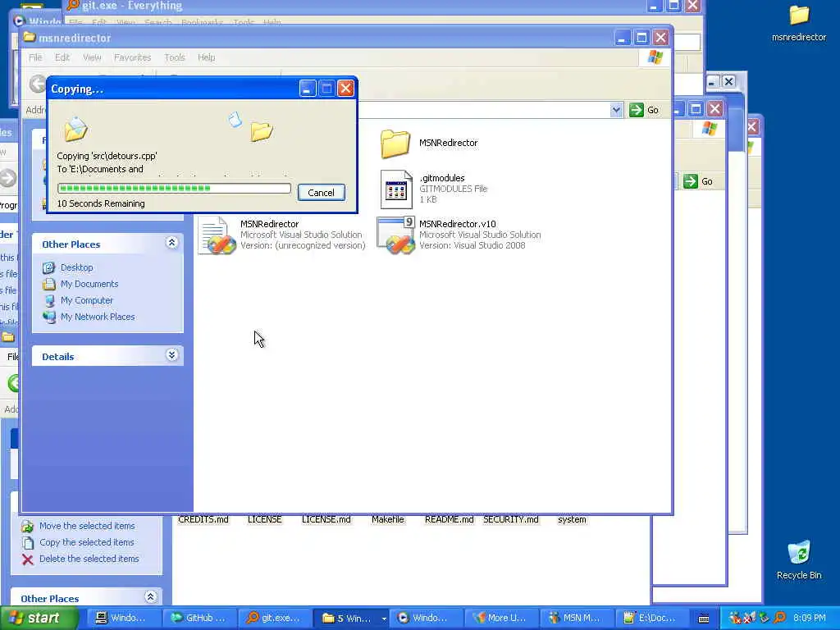Cancel the file copy operation
This screenshot has height=630, width=840.
click(321, 192)
